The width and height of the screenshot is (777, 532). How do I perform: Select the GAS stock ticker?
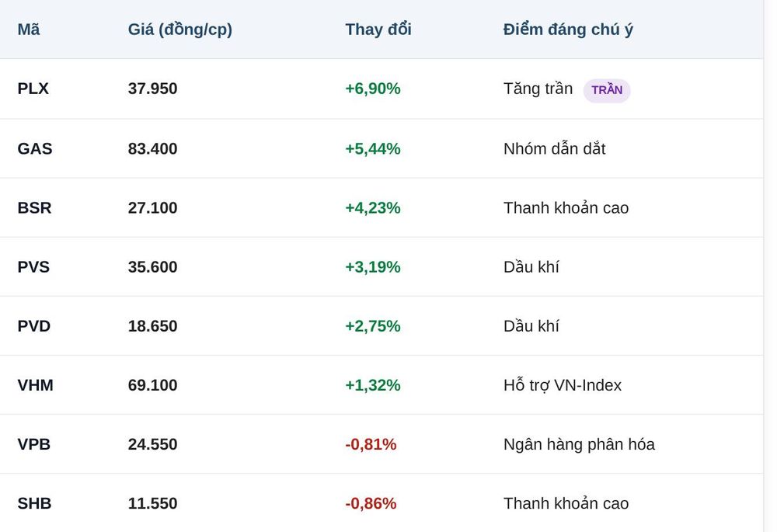coord(35,148)
